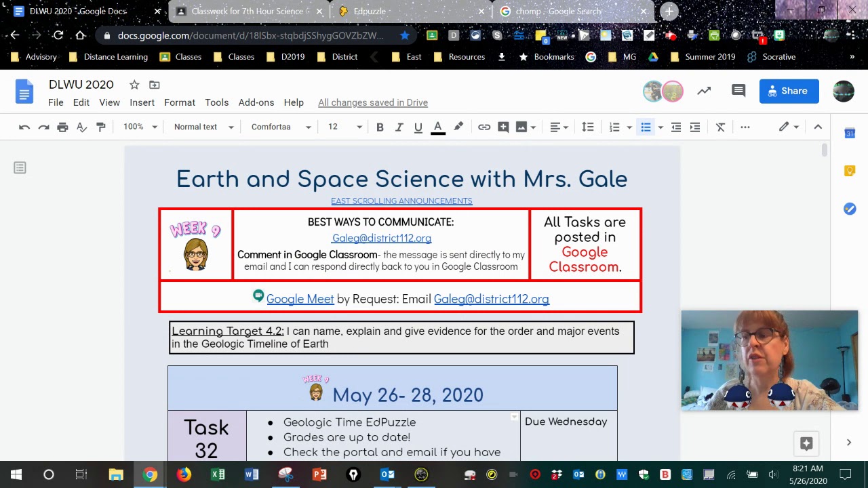The height and width of the screenshot is (488, 868).
Task: Open the Format menu
Action: pos(180,102)
